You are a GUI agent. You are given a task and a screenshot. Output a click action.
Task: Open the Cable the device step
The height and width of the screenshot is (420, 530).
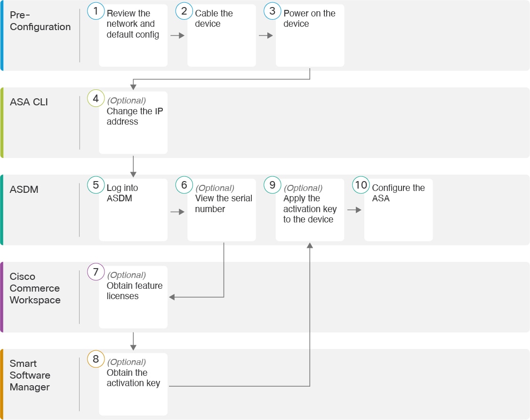221,35
